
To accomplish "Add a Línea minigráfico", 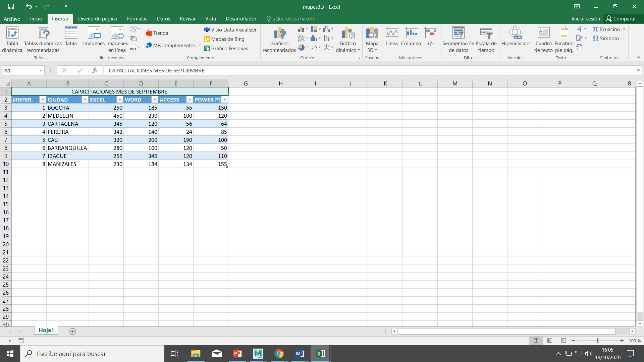I will [391, 39].
